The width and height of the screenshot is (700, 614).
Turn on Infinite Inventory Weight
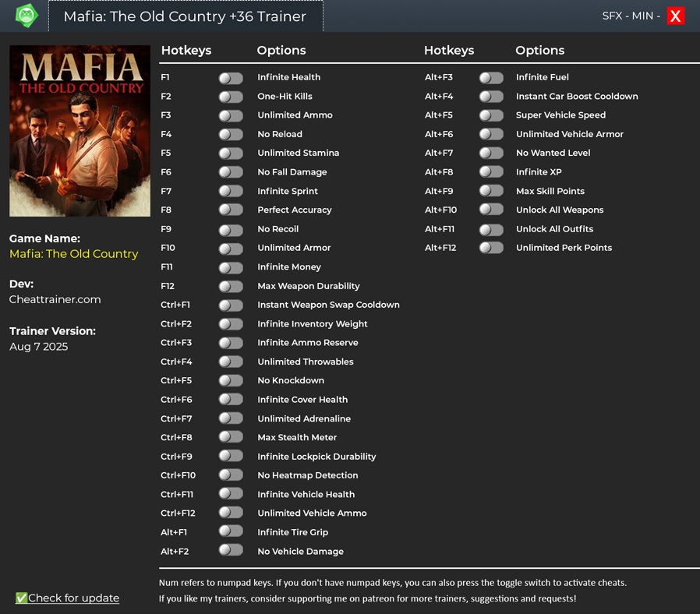[231, 324]
